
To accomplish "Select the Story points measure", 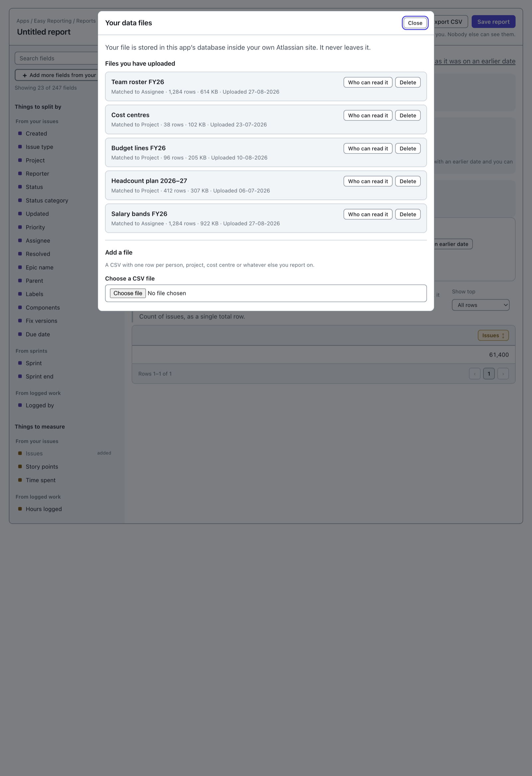I will pos(42,466).
